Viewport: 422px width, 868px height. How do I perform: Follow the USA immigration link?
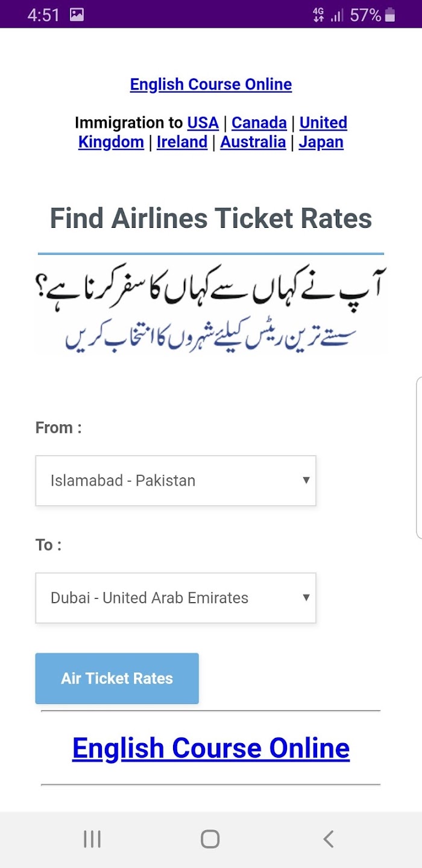[x=203, y=122]
